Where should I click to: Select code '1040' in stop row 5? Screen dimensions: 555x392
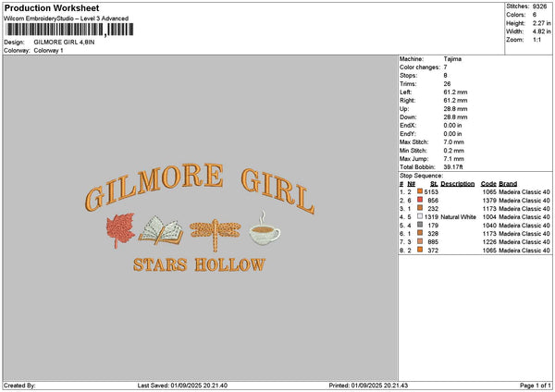[x=489, y=226]
